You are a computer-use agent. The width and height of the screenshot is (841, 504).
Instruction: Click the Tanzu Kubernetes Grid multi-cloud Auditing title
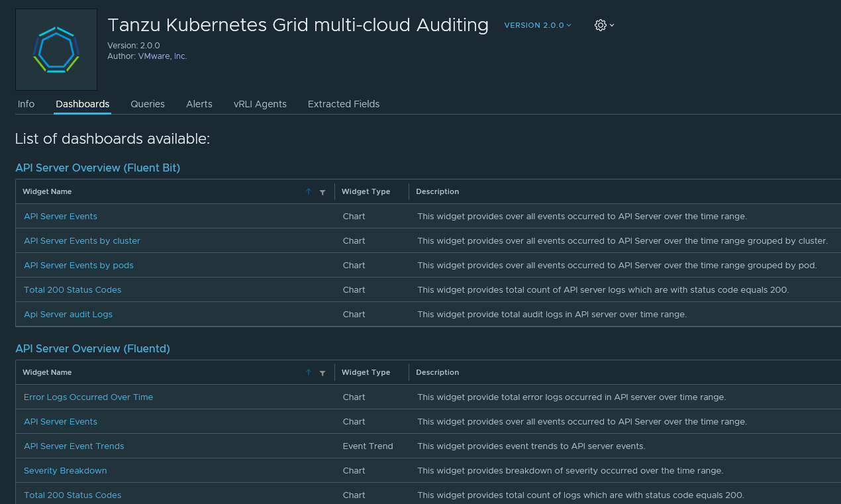click(x=298, y=25)
